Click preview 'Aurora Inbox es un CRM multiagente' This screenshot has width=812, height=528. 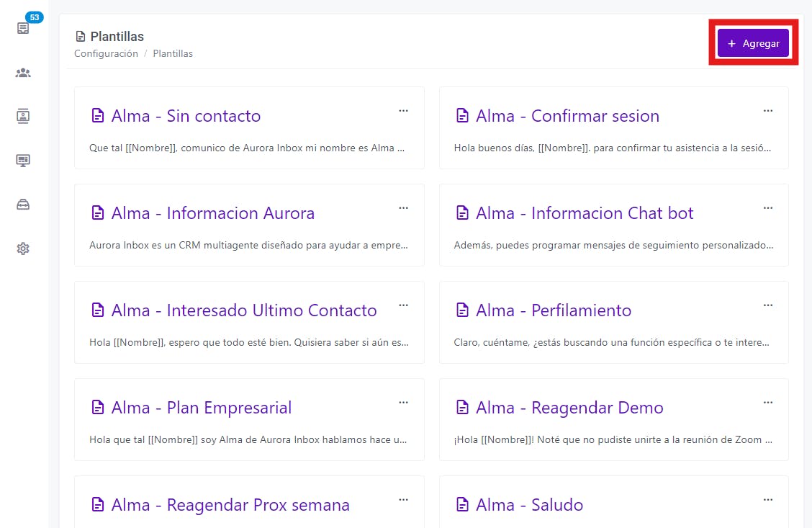[248, 245]
